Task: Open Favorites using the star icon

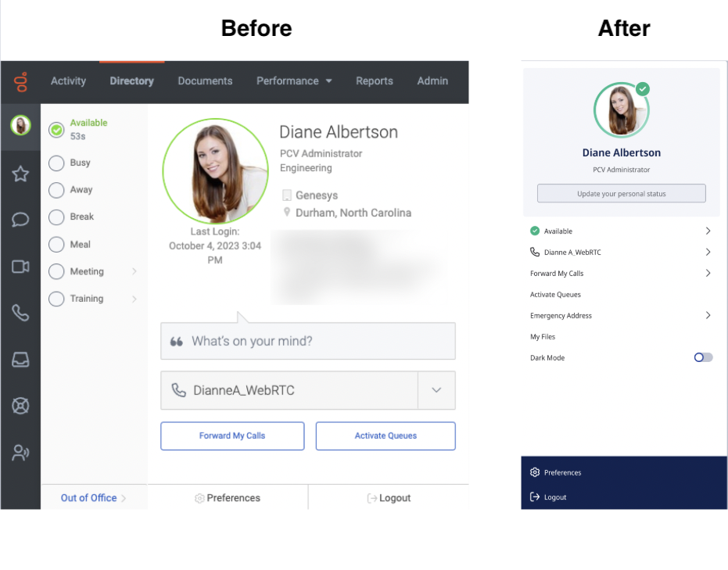Action: 20,174
